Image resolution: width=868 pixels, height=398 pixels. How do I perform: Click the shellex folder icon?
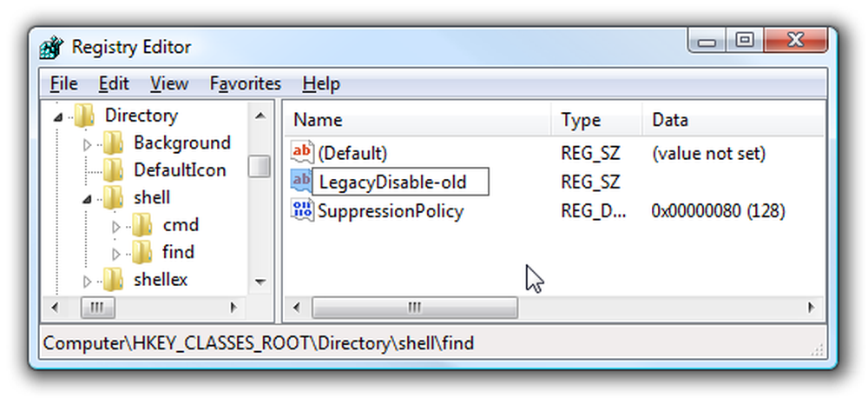[114, 280]
